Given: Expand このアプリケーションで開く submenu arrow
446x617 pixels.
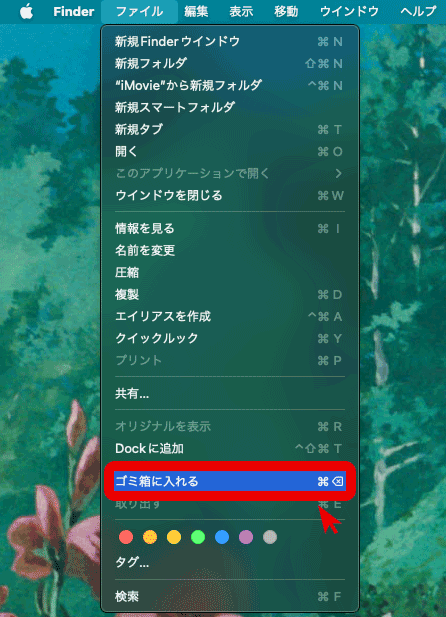Looking at the screenshot, I should (x=338, y=173).
